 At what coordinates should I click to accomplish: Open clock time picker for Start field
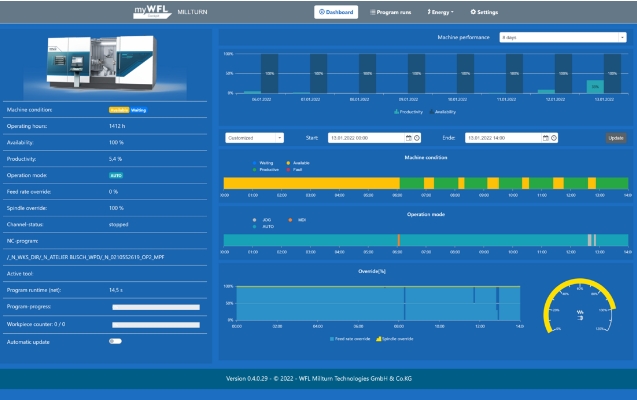tap(417, 138)
